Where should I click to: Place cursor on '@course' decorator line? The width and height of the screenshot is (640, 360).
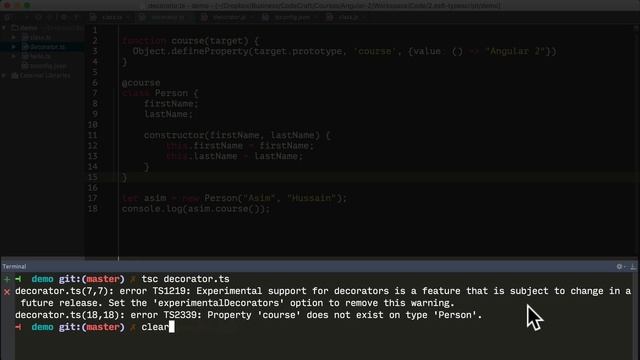click(141, 83)
